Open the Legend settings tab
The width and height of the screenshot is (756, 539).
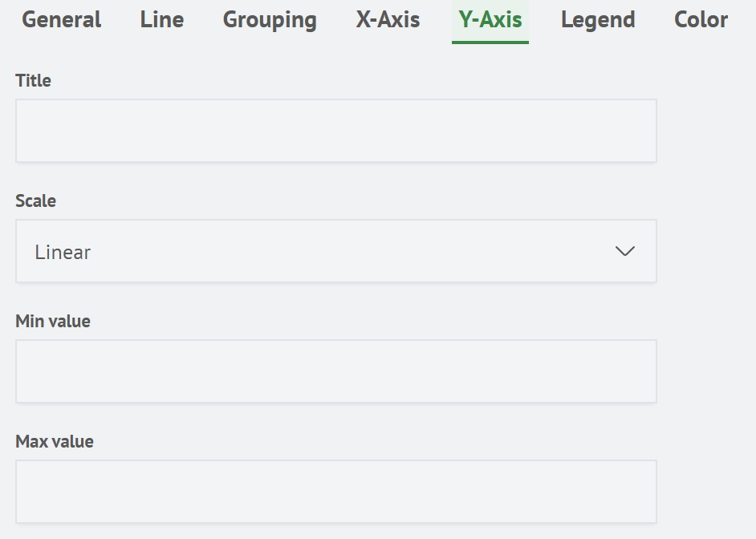click(598, 20)
